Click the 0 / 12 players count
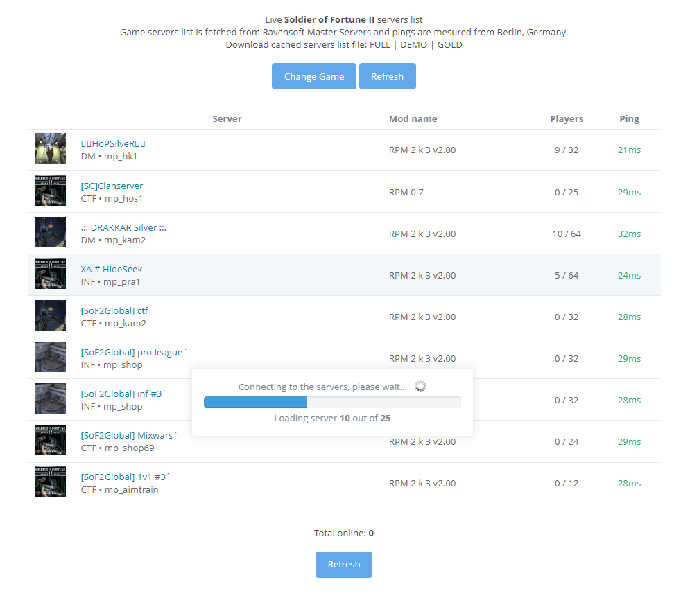The image size is (699, 616). tap(567, 483)
